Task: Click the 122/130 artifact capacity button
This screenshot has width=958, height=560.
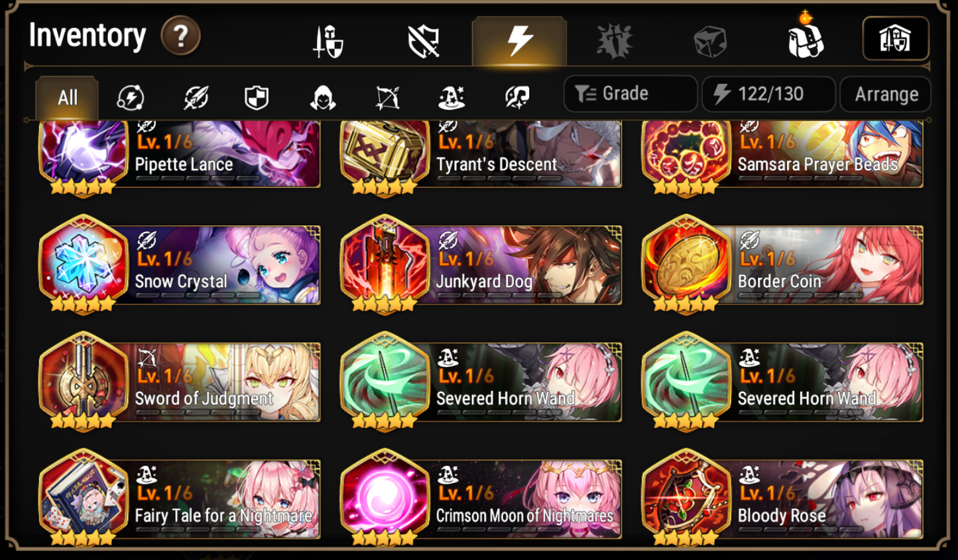Action: click(768, 94)
